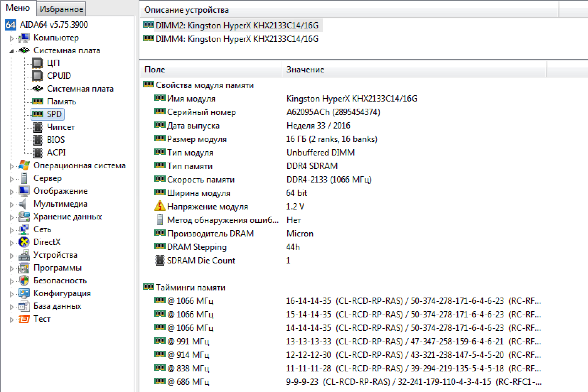Click the Напряжение модуля warning icon

[160, 206]
